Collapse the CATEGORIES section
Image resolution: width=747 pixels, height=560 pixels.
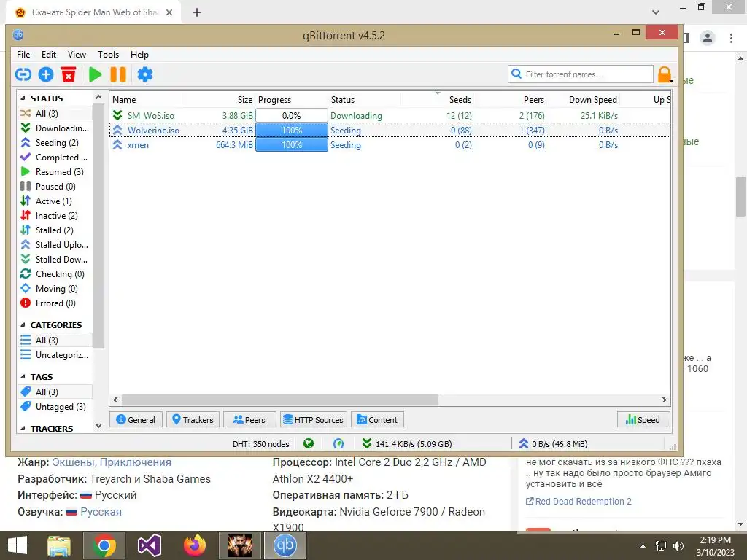(23, 324)
